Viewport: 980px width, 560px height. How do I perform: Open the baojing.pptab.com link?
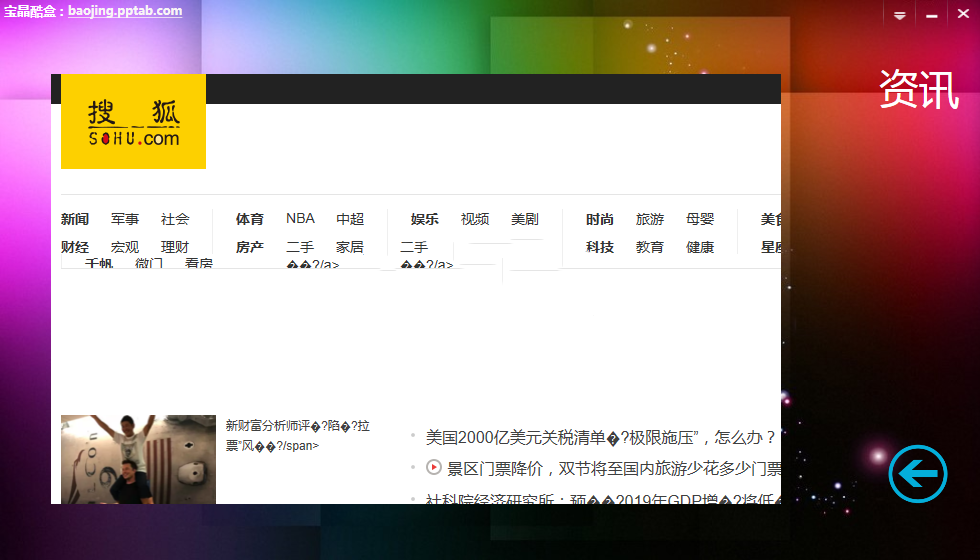125,11
